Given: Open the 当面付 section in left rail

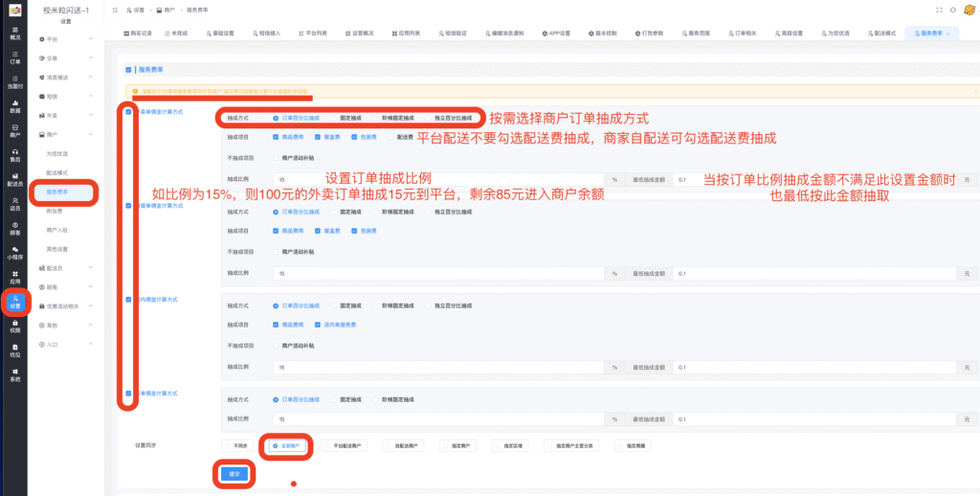Looking at the screenshot, I should pyautogui.click(x=15, y=82).
